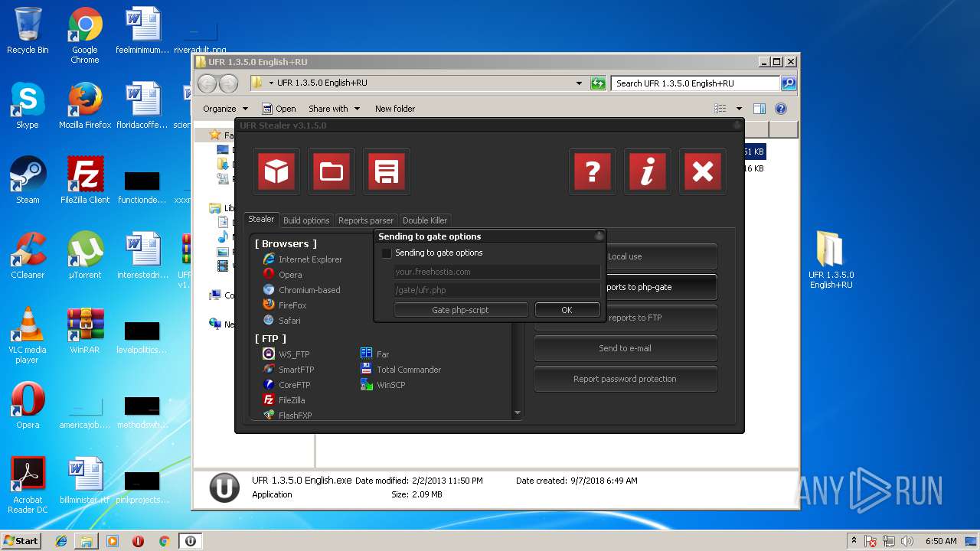980x551 pixels.
Task: Open the Organize dropdown in Explorer
Action: click(x=225, y=109)
